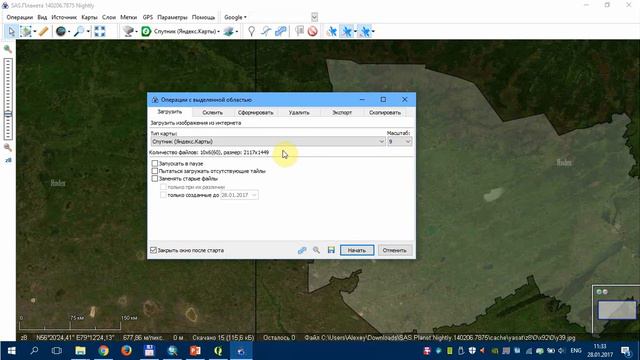Click the last GPS satellite toolbar icon

click(365, 31)
